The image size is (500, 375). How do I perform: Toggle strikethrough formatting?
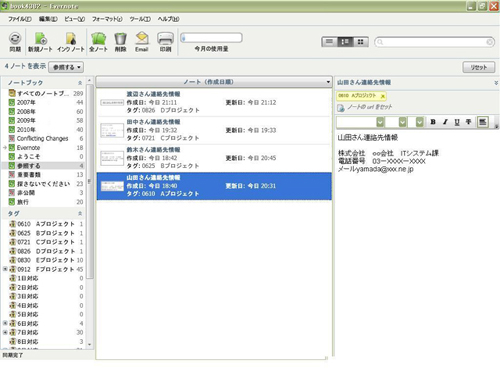pos(468,122)
